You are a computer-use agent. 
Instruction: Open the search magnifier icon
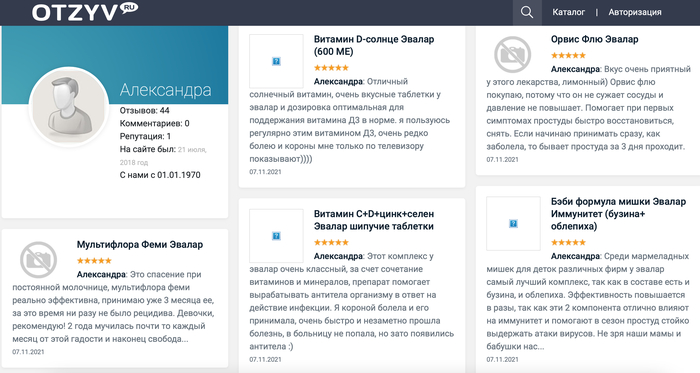pos(527,12)
